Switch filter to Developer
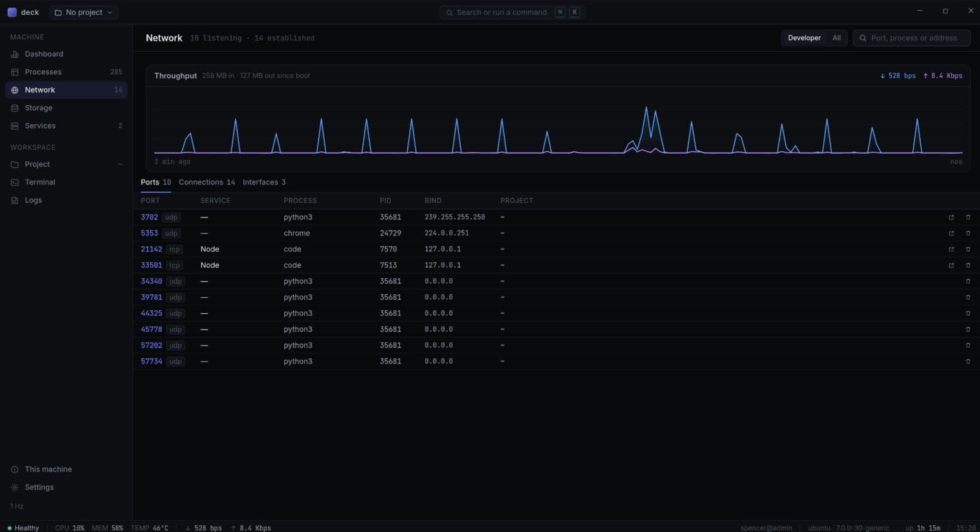The width and height of the screenshot is (980, 532). click(x=804, y=38)
